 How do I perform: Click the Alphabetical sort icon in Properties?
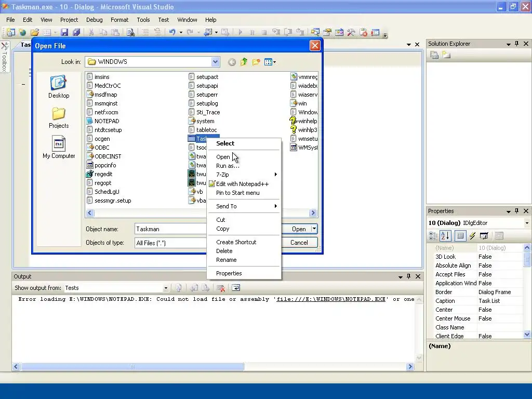tap(445, 236)
